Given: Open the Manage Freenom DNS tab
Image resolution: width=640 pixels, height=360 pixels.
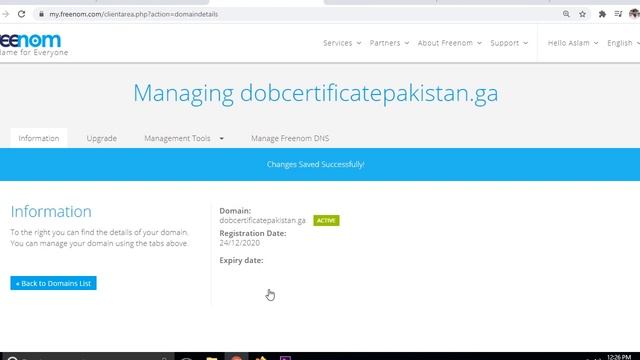Looking at the screenshot, I should [x=290, y=138].
